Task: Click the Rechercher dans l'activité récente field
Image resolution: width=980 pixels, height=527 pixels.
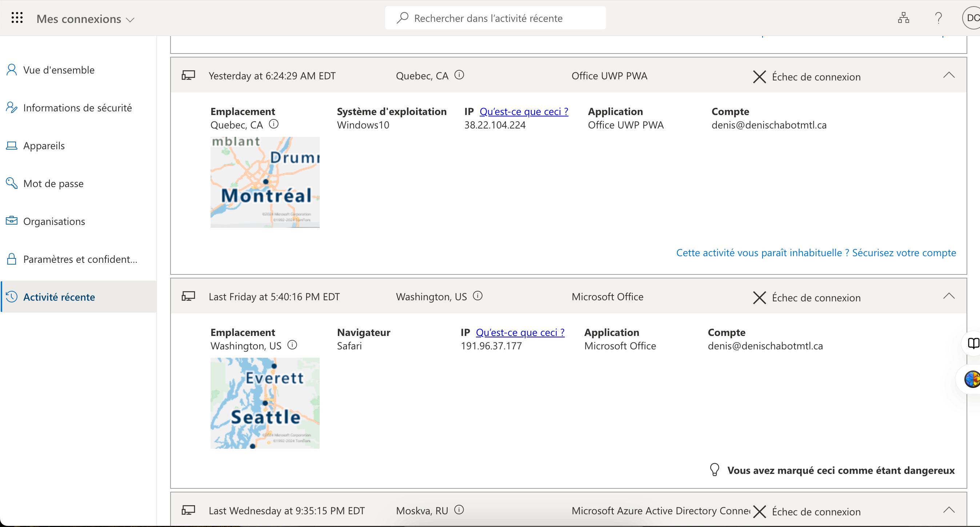Action: 495,18
